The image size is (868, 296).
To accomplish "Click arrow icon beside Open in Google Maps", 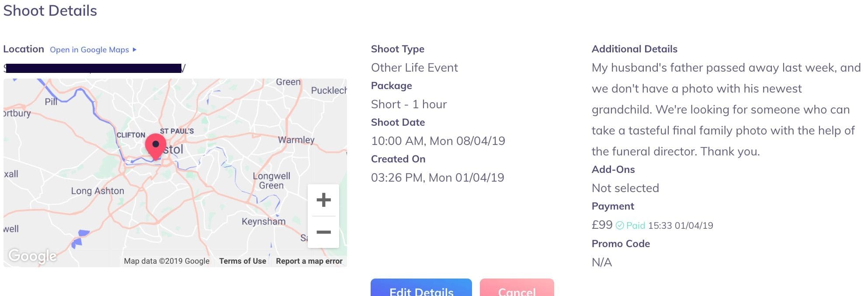I will [x=135, y=50].
